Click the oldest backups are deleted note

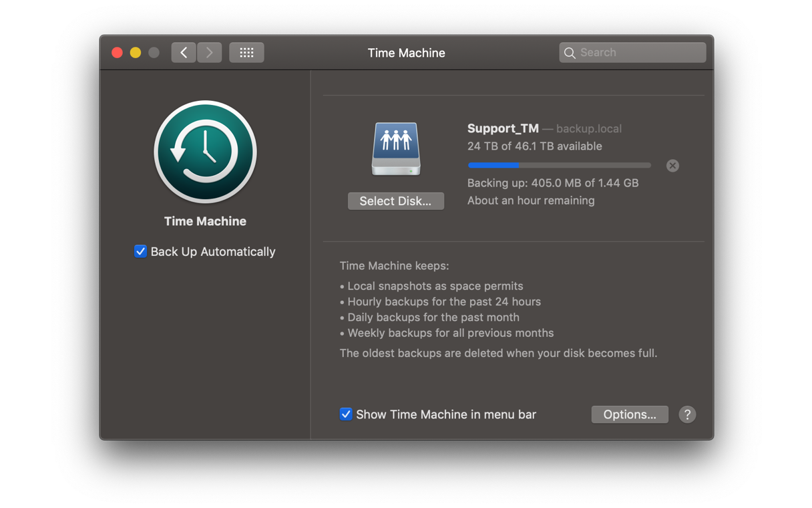[x=499, y=353]
